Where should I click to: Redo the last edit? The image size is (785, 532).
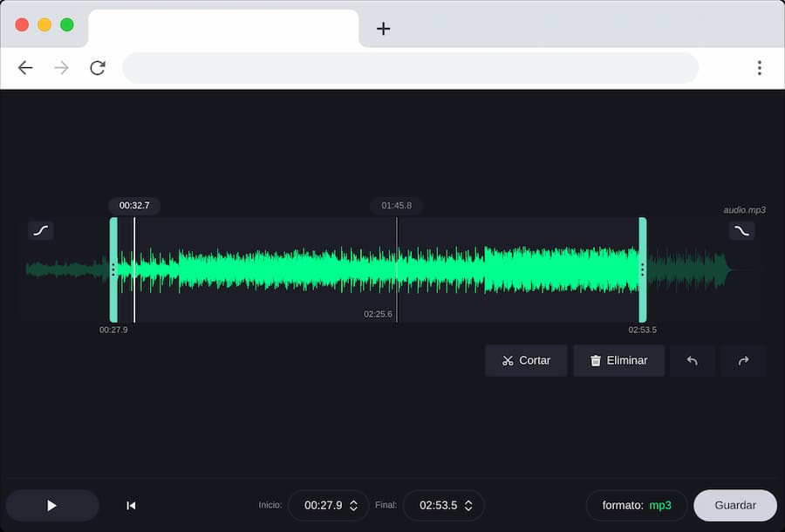coord(743,360)
